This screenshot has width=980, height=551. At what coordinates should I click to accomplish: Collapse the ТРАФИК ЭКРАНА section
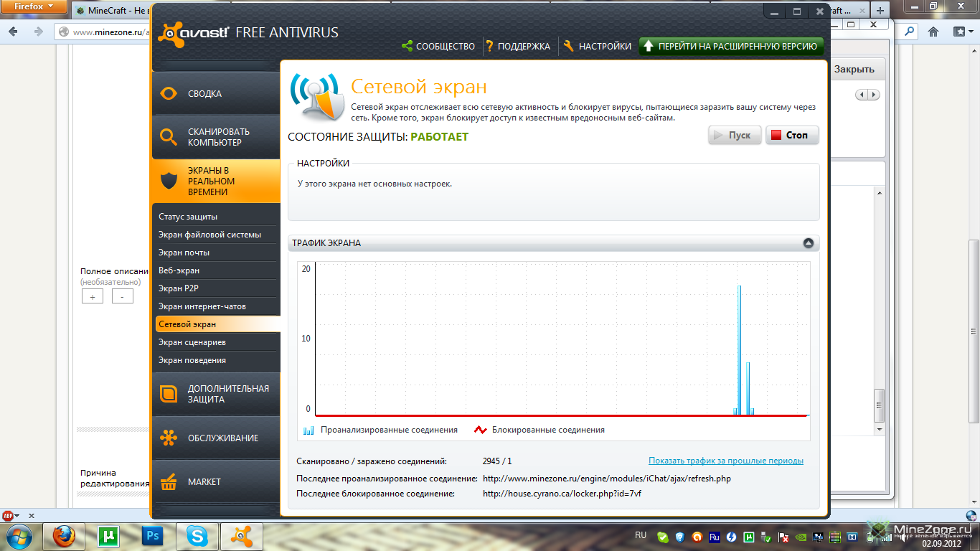[x=809, y=243]
